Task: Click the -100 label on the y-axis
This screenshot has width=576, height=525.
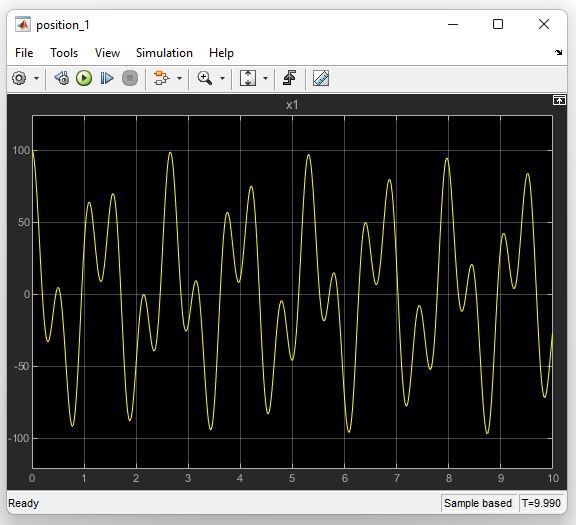Action: [x=19, y=438]
